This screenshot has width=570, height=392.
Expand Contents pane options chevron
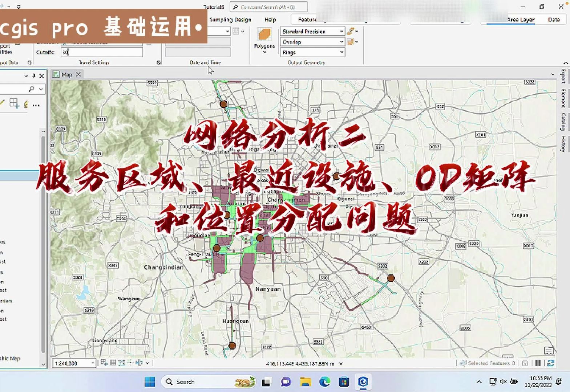coord(26,76)
